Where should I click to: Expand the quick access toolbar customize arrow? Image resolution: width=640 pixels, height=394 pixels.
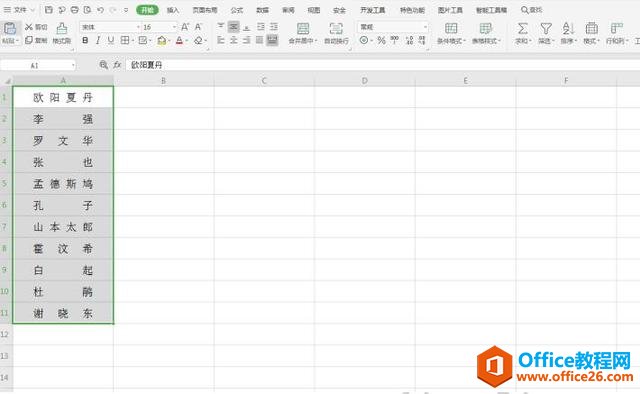point(126,10)
